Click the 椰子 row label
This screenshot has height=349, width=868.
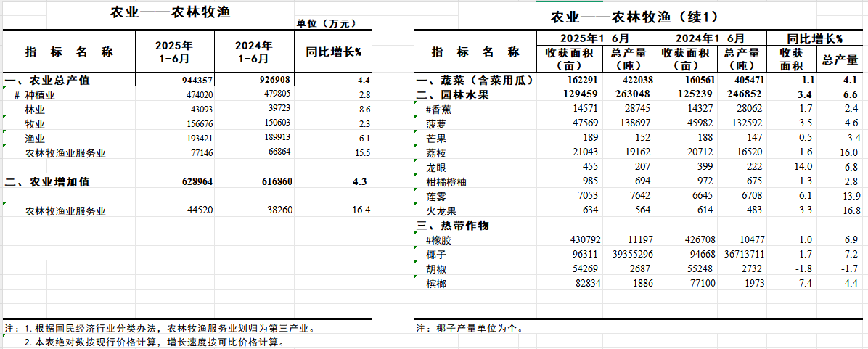pyautogui.click(x=437, y=255)
